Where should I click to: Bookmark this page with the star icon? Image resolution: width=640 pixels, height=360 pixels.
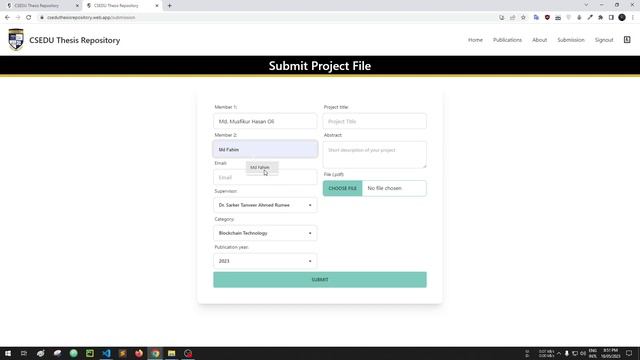click(523, 18)
